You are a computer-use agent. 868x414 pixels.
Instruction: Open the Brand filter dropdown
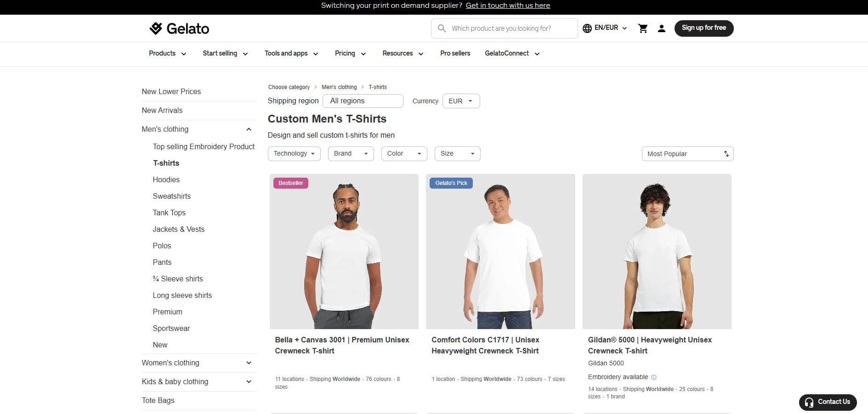[x=351, y=154]
